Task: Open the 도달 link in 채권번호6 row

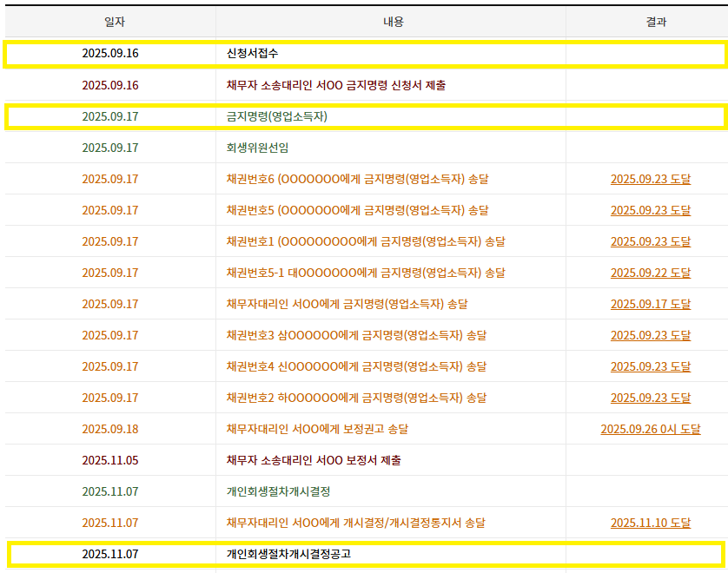Action: coord(650,179)
